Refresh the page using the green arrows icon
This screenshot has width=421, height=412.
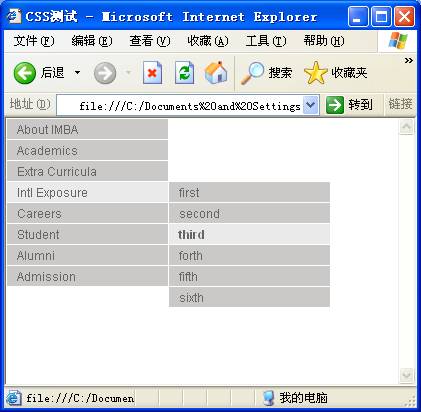point(184,73)
